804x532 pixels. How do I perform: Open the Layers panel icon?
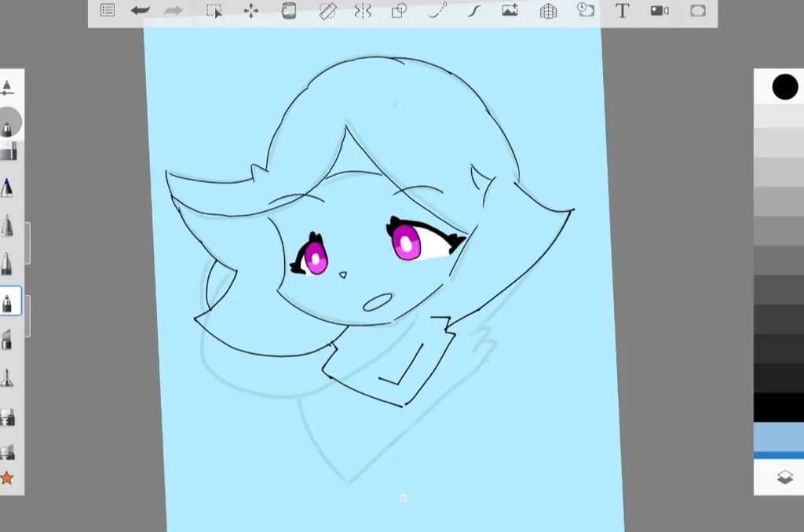pyautogui.click(x=785, y=477)
